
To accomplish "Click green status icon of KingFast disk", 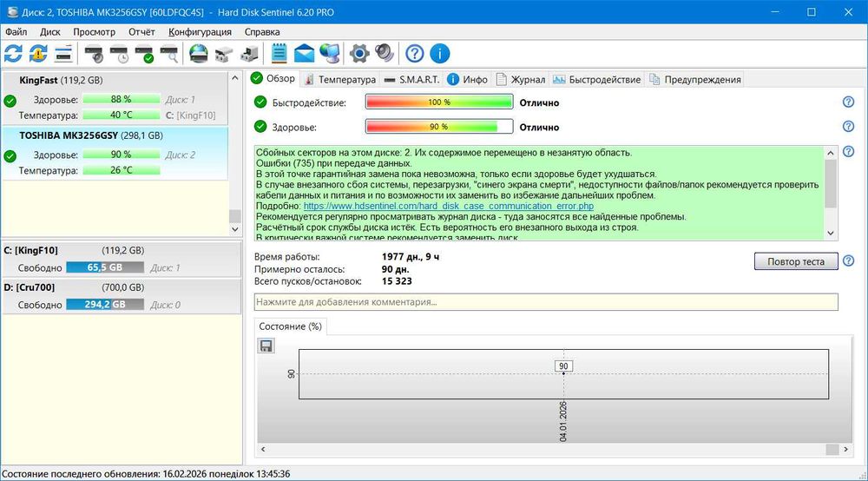I will pos(10,101).
